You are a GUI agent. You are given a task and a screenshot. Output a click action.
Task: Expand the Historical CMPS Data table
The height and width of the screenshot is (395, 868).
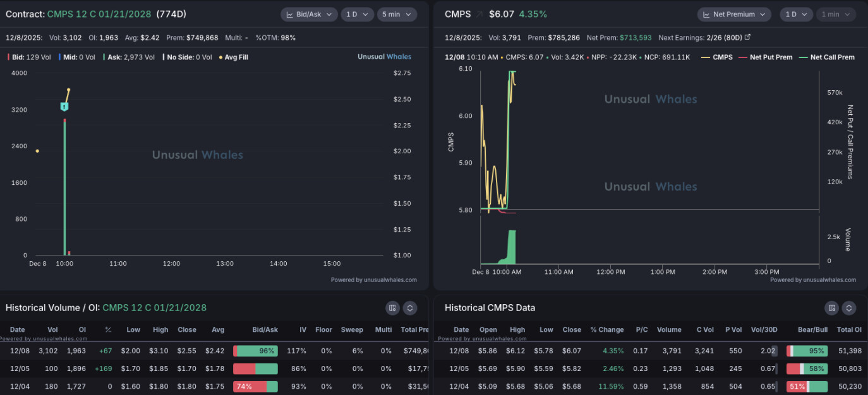[849, 308]
